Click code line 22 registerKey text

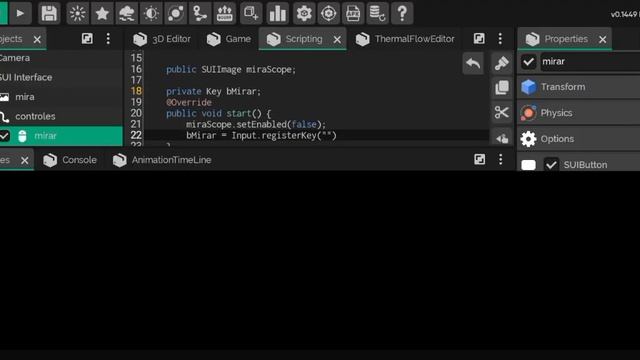261,136
